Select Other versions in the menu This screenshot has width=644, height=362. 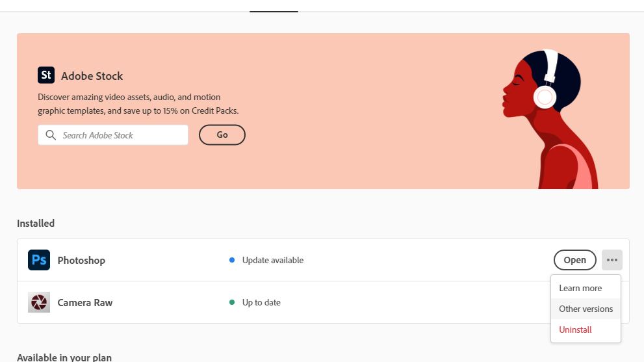[586, 309]
